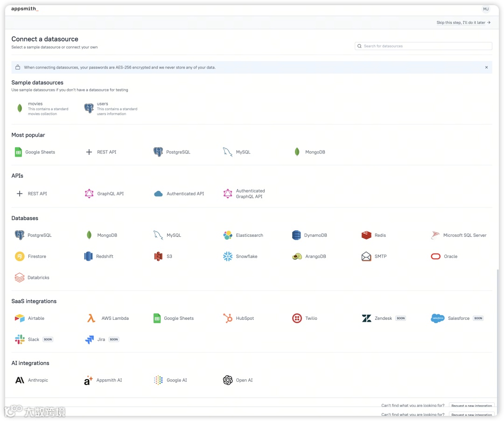Choose MongoDB under Most popular
The height and width of the screenshot is (421, 504).
[x=309, y=152]
